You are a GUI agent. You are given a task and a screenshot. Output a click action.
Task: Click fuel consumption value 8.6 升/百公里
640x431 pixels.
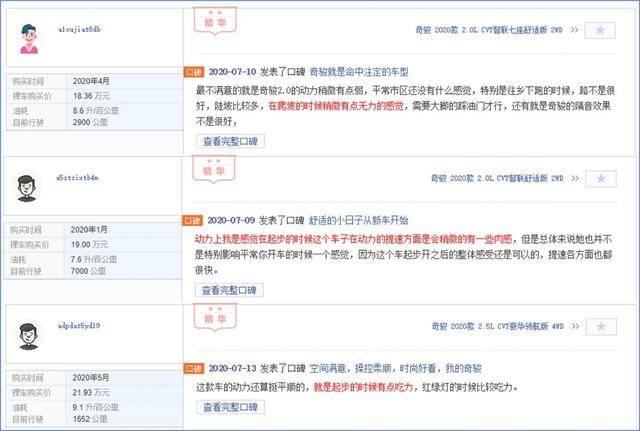pos(96,111)
